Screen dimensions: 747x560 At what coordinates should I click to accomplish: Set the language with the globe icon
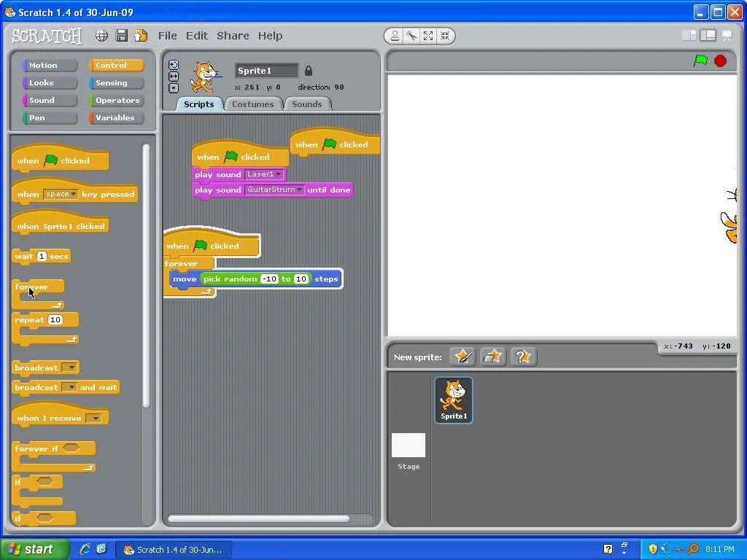tap(101, 36)
